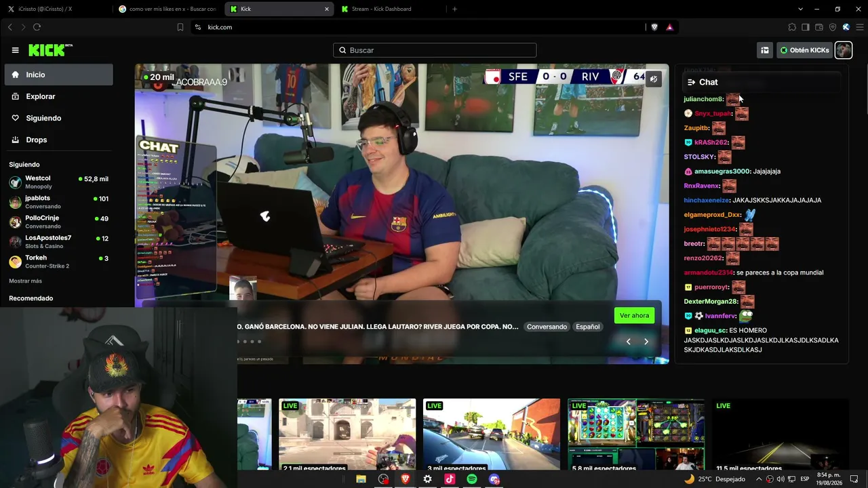Open the night road stream thumbnail
The width and height of the screenshot is (868, 488).
(x=781, y=434)
